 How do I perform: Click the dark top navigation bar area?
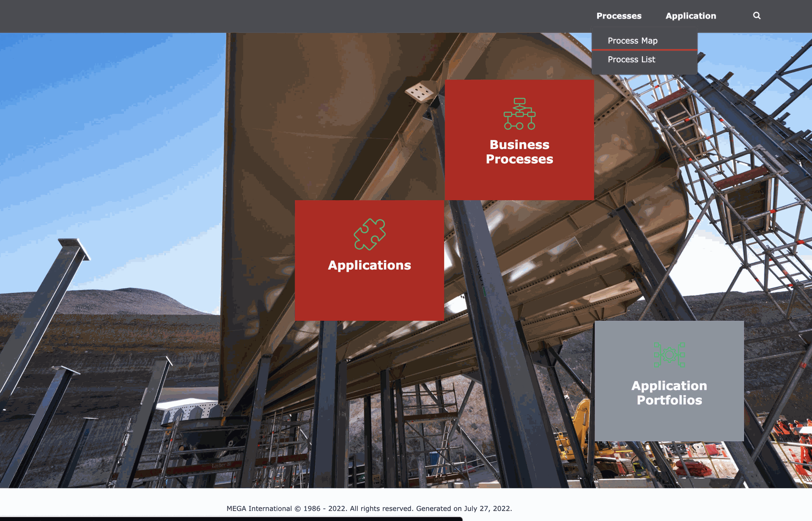tap(296, 16)
